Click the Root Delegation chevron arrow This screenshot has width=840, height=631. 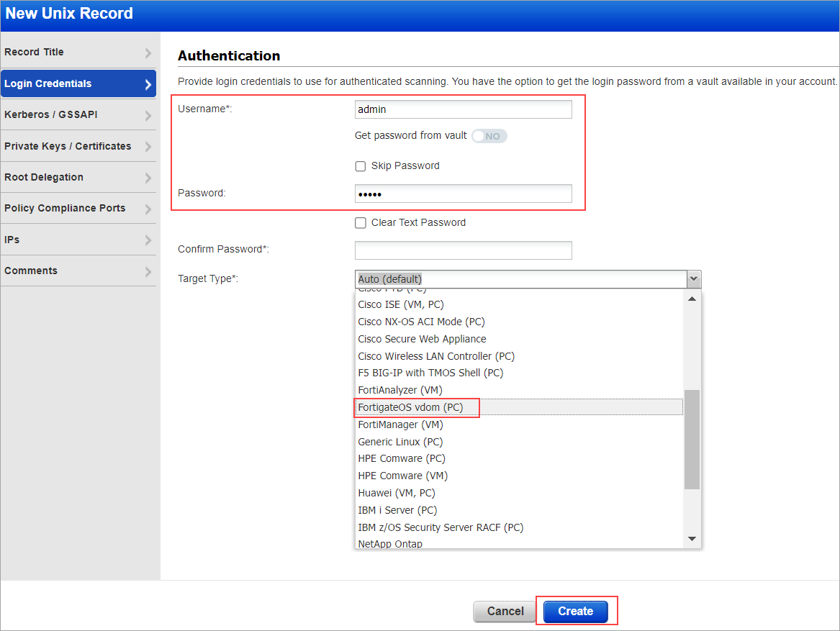149,177
